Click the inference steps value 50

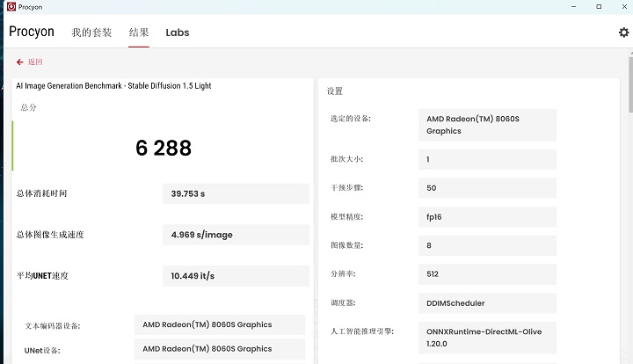(487, 188)
